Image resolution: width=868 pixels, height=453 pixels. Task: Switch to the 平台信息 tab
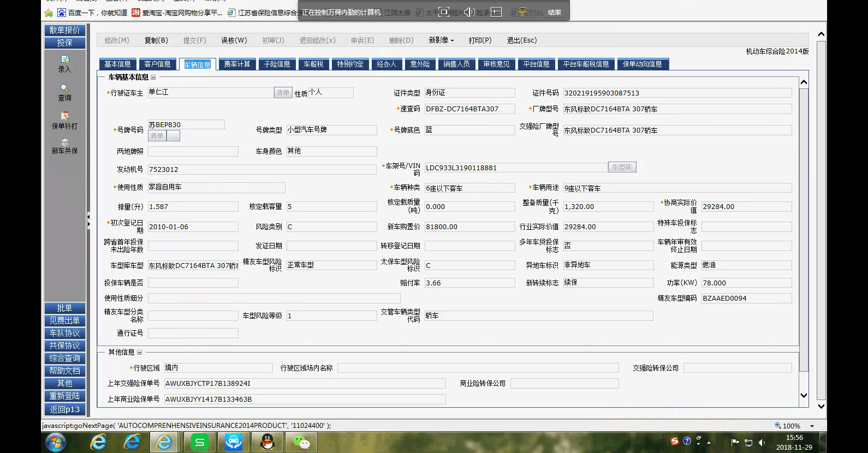pos(536,64)
